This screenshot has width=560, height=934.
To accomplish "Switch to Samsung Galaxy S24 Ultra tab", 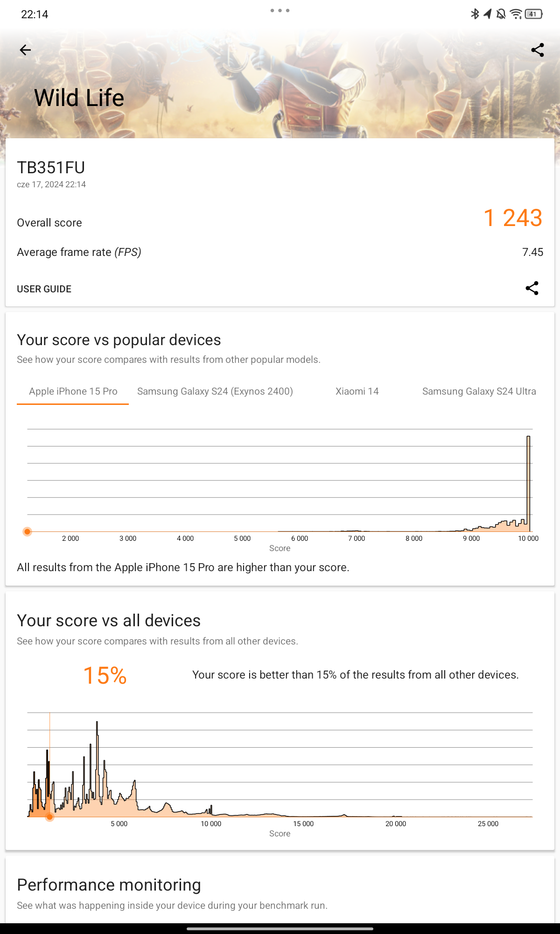I will (479, 391).
